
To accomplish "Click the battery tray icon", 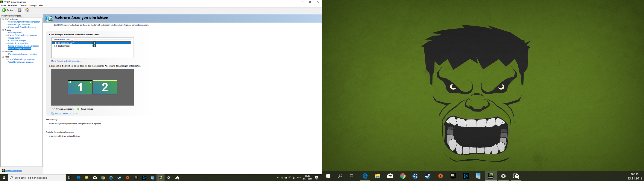I will point(286,178).
